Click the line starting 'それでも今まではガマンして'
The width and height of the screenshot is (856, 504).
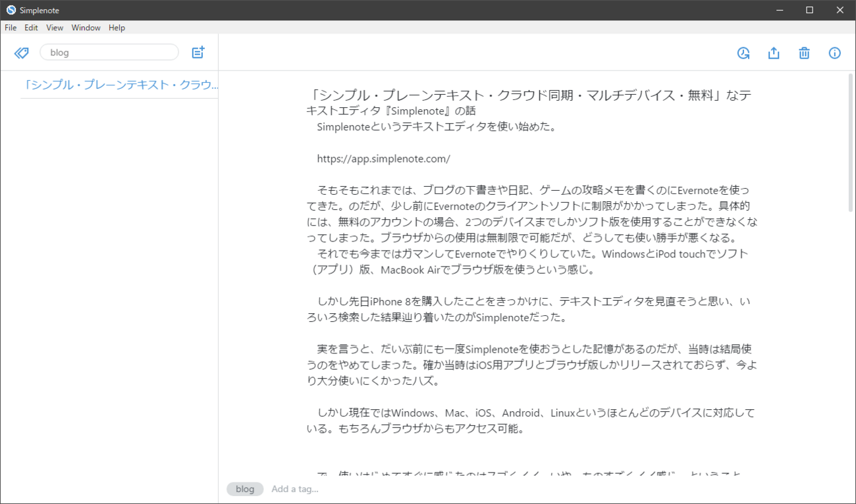tap(528, 261)
